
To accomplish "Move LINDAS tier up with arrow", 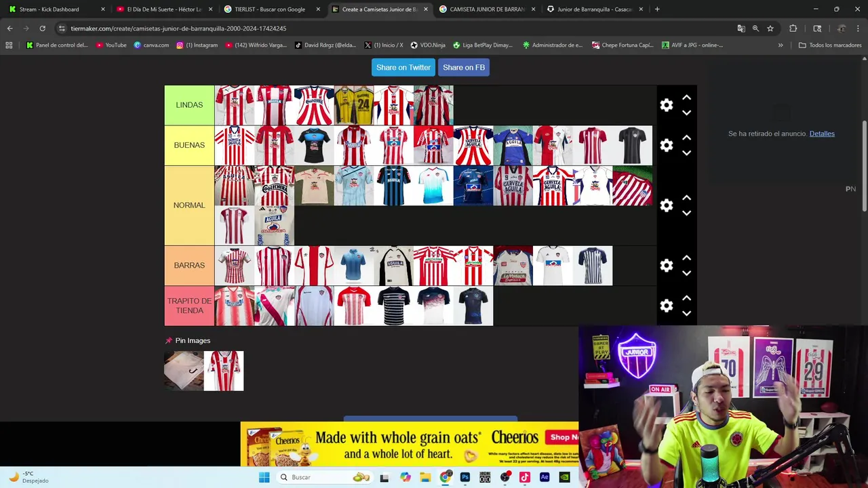I will click(x=686, y=98).
